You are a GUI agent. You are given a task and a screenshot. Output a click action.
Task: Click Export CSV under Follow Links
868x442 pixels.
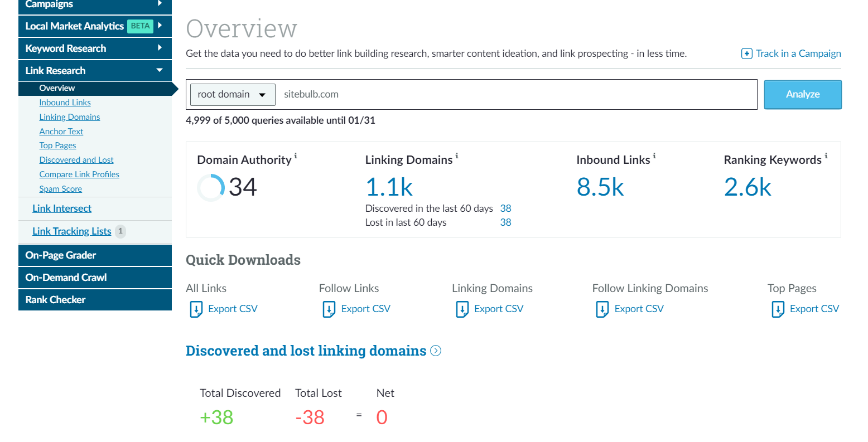(x=366, y=309)
